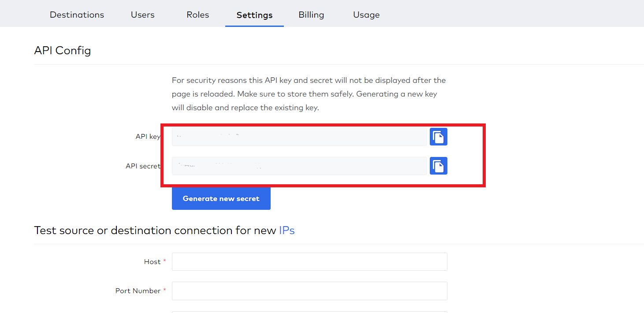Image resolution: width=644 pixels, height=313 pixels.
Task: Click into the Host input field
Action: click(309, 261)
